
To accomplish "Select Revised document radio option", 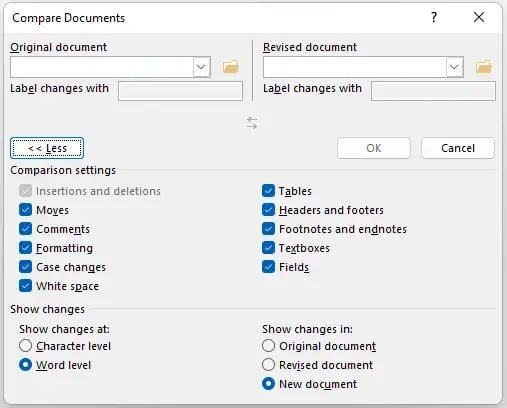I will 269,365.
